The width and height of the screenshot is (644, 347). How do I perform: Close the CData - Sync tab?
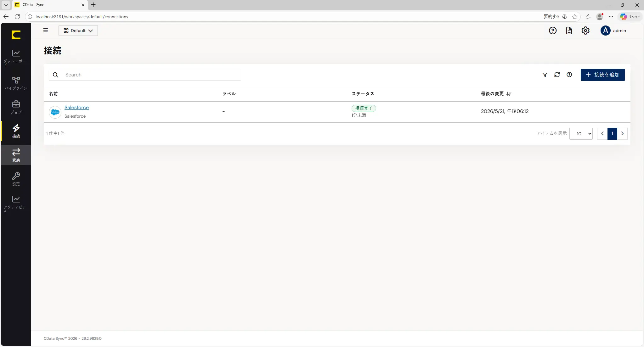point(83,5)
